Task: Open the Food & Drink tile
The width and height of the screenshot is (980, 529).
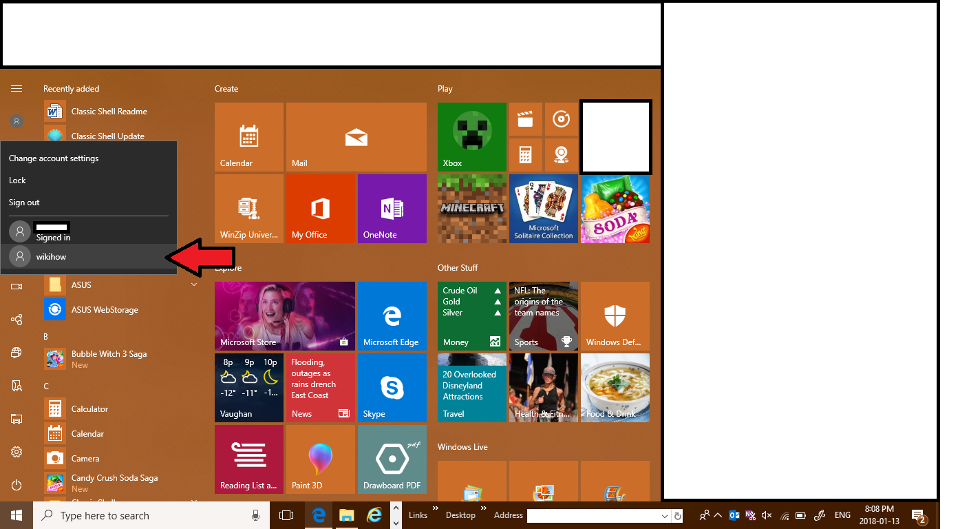Action: point(615,388)
